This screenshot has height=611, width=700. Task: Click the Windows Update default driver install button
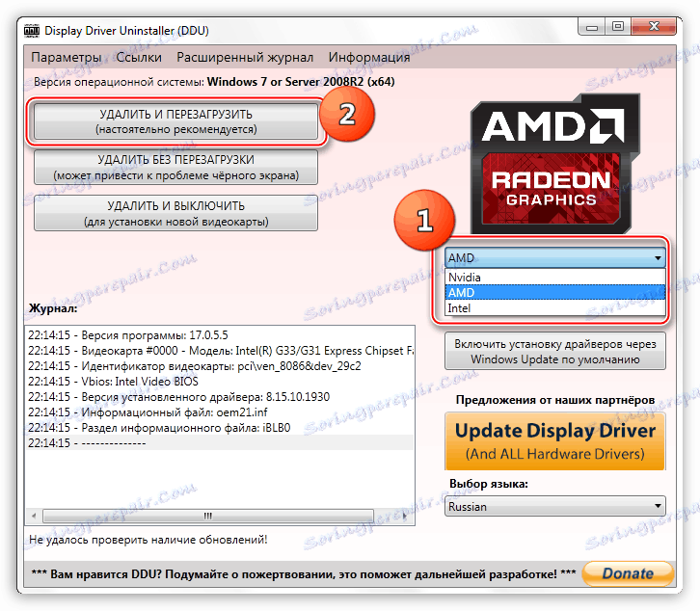click(x=555, y=351)
